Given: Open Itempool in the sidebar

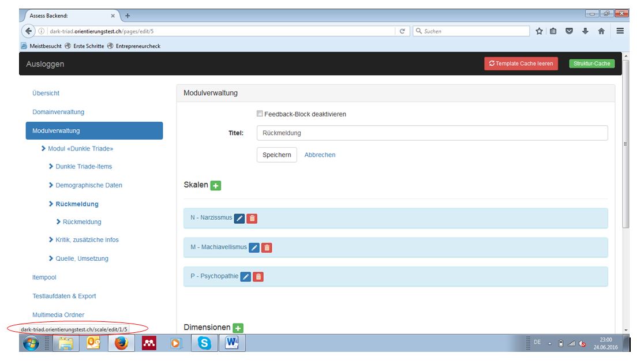Looking at the screenshot, I should pyautogui.click(x=44, y=277).
